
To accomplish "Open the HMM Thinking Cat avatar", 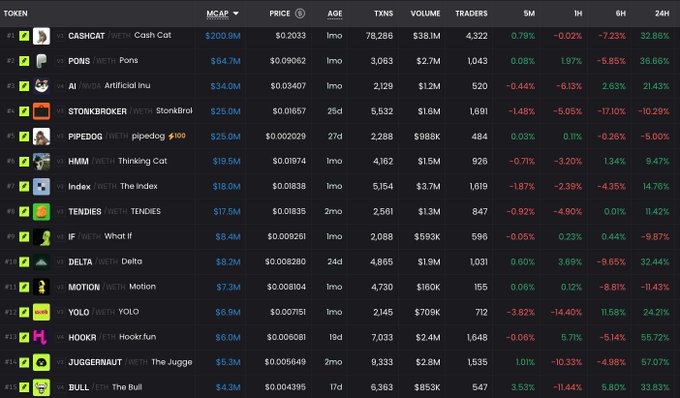I will (41, 161).
